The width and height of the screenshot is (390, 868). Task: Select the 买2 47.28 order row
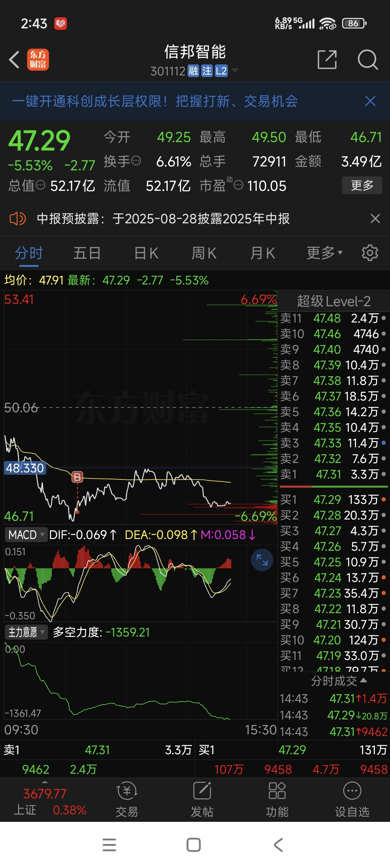(333, 515)
